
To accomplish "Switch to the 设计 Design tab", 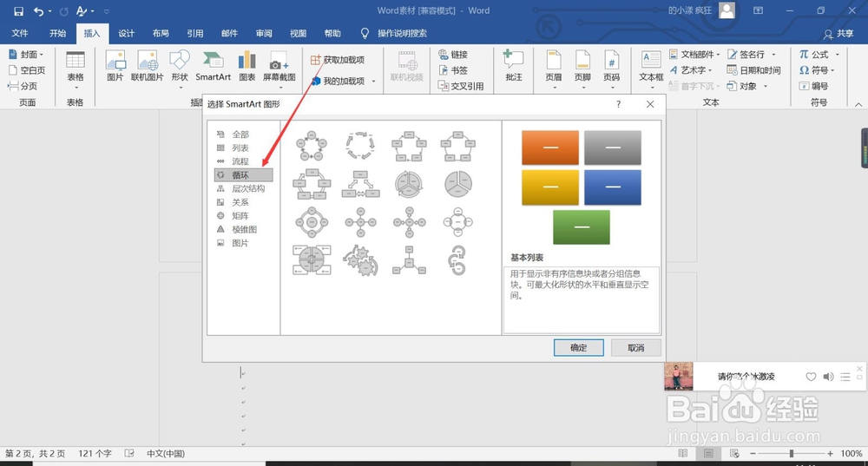I will (126, 33).
